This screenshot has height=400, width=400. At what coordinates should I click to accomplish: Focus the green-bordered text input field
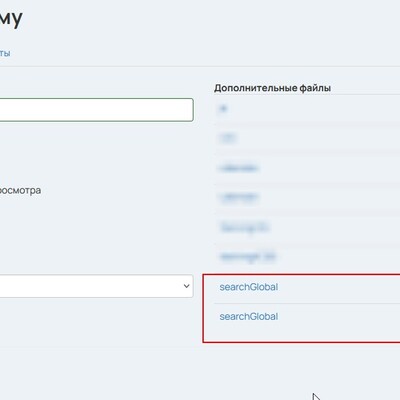96,110
